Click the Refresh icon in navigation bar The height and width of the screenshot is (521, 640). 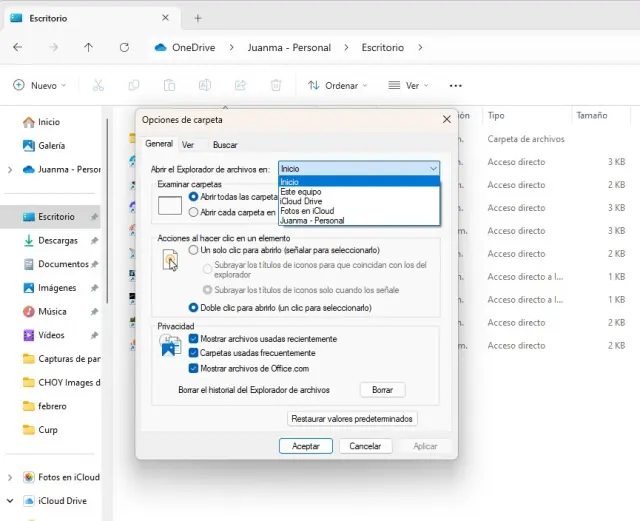tap(124, 47)
